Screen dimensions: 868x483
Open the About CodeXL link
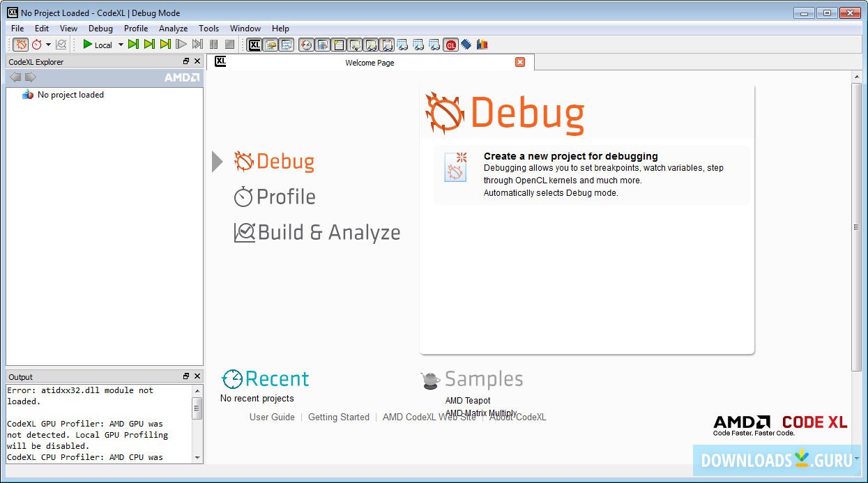pyautogui.click(x=517, y=417)
